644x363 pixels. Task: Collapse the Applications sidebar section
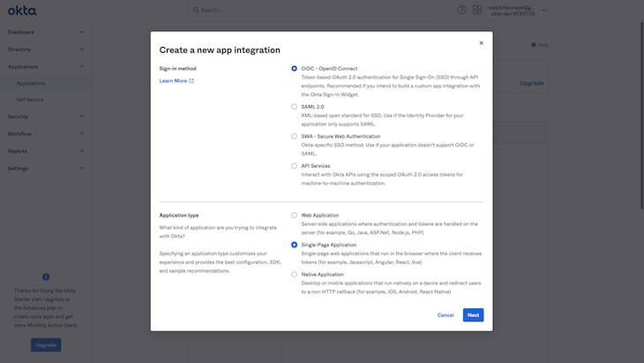point(82,66)
